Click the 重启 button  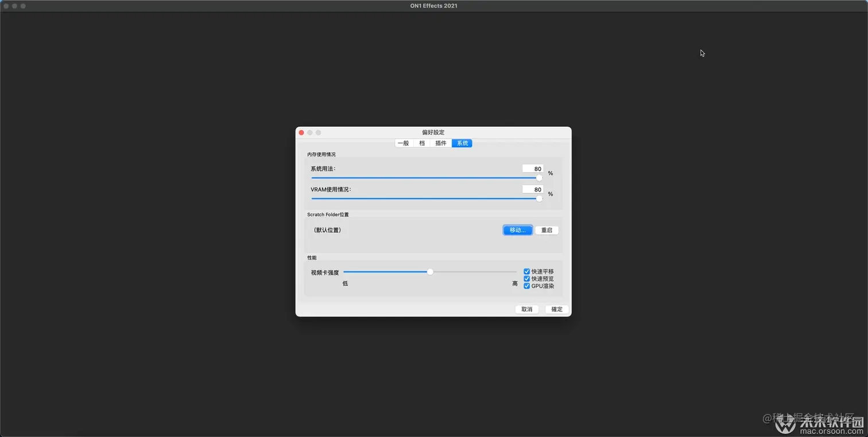pos(547,230)
